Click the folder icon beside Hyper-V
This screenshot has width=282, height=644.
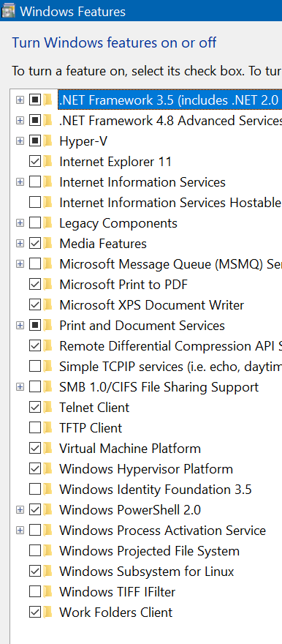(x=48, y=141)
